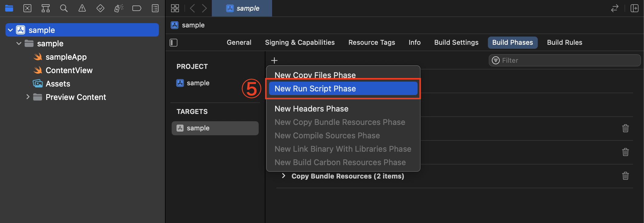Show the Issue navigator warning icon

(x=82, y=8)
